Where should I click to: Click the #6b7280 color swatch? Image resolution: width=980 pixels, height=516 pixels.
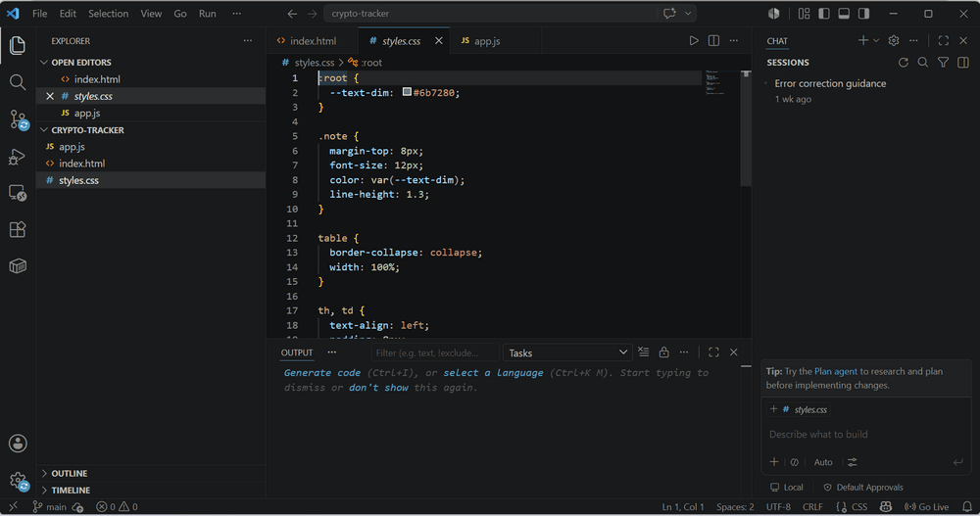coord(407,92)
